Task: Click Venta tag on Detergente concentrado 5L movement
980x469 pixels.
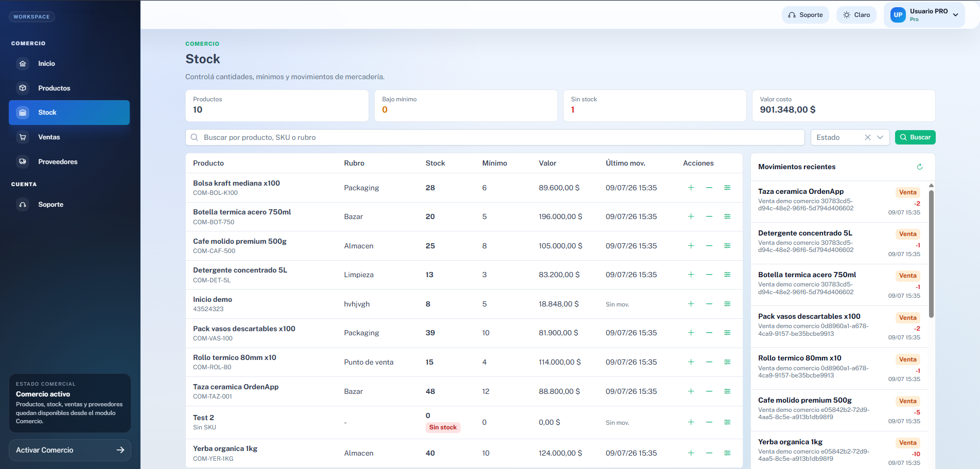Action: click(908, 234)
